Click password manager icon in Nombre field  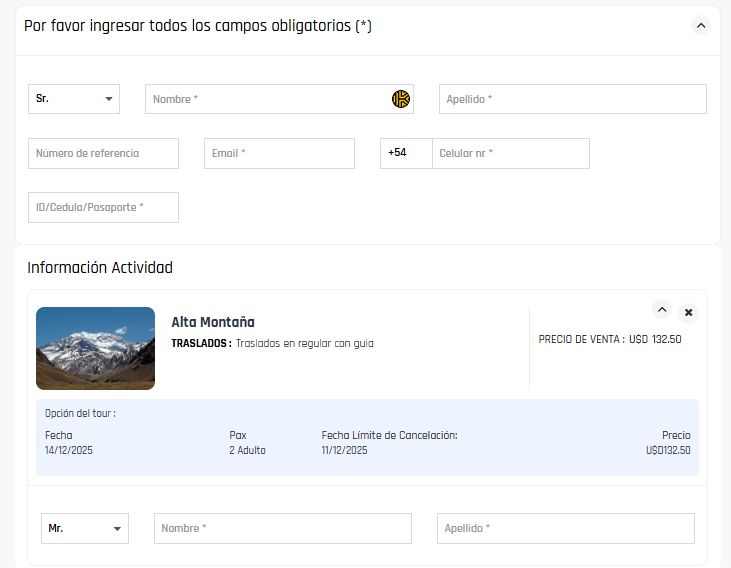click(x=401, y=99)
